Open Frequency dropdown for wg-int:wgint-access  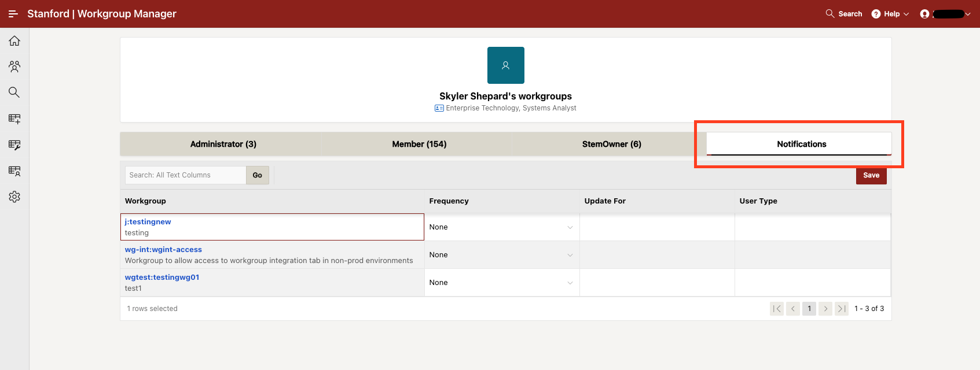tap(502, 255)
